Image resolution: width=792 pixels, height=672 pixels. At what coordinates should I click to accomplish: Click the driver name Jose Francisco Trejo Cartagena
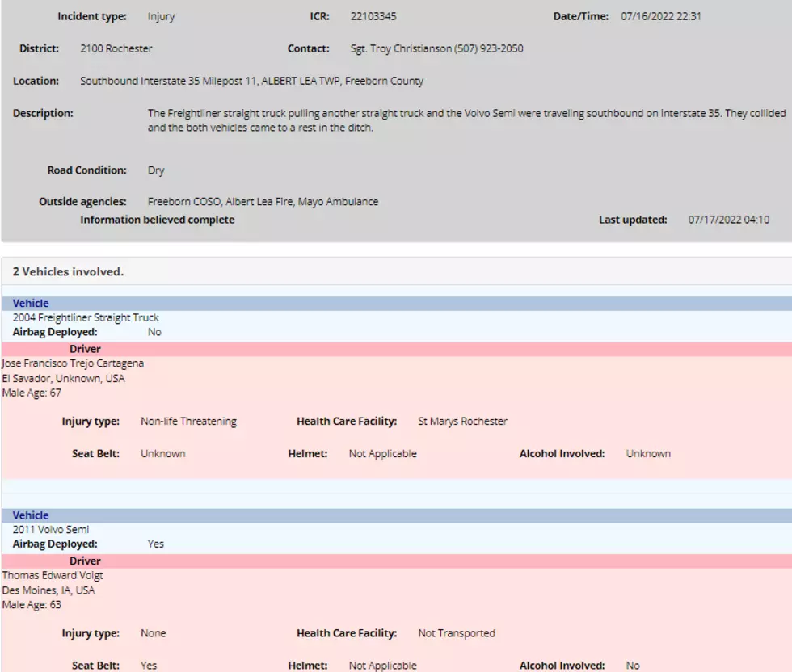pyautogui.click(x=73, y=363)
